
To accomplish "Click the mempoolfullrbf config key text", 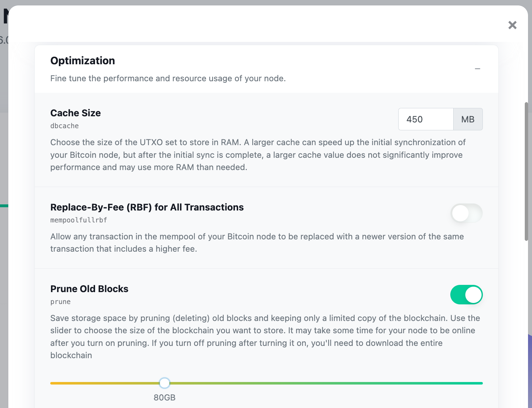I will coord(79,220).
